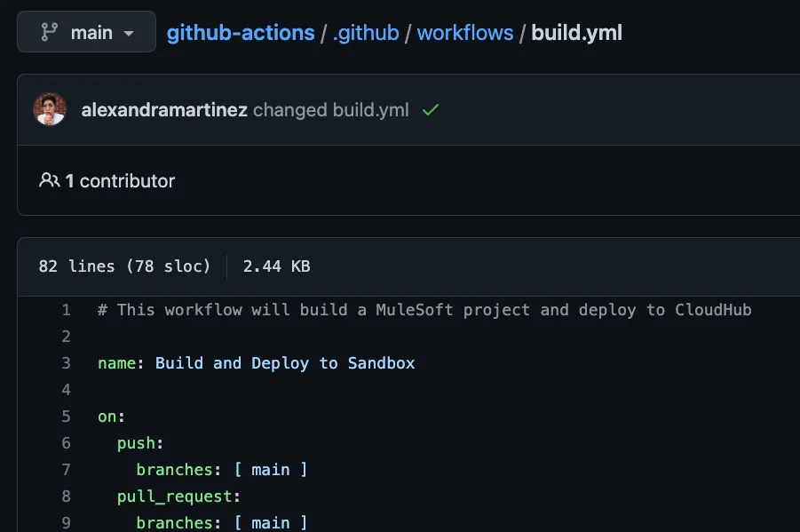Click the comment about MuleSoft project workflow
800x532 pixels.
click(424, 310)
